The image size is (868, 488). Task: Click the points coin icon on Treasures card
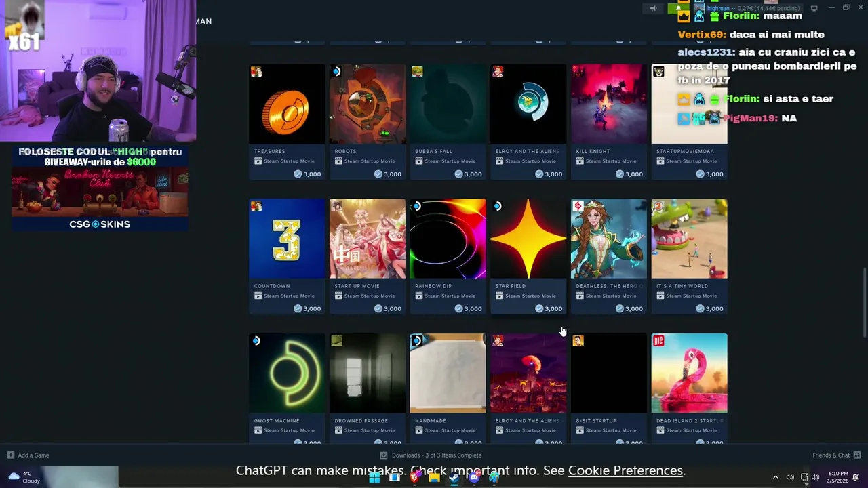click(298, 174)
